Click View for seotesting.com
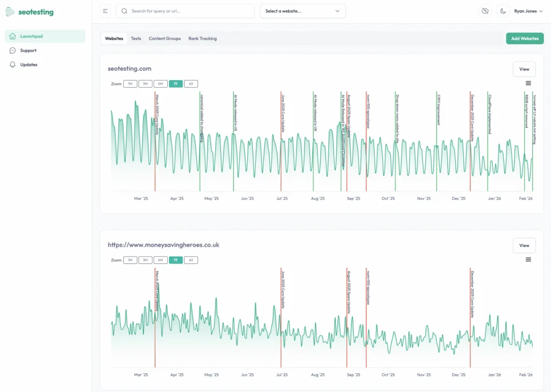The height and width of the screenshot is (392, 551). pyautogui.click(x=524, y=69)
